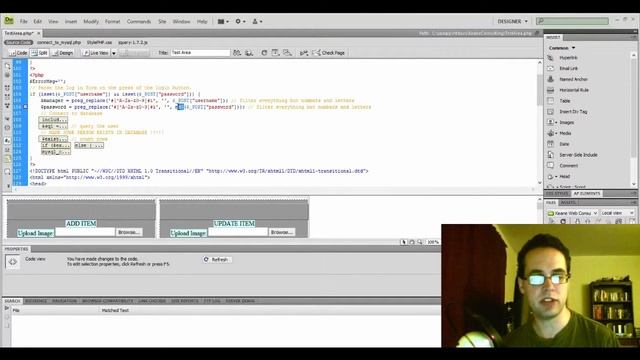Expand the collapsed '$sql =...' code block

point(53,126)
